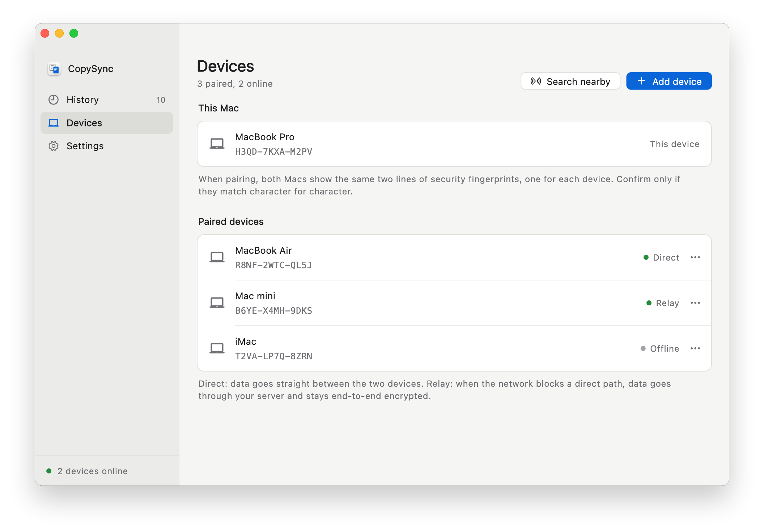
Task: Click the History count badge 10
Action: click(x=161, y=100)
